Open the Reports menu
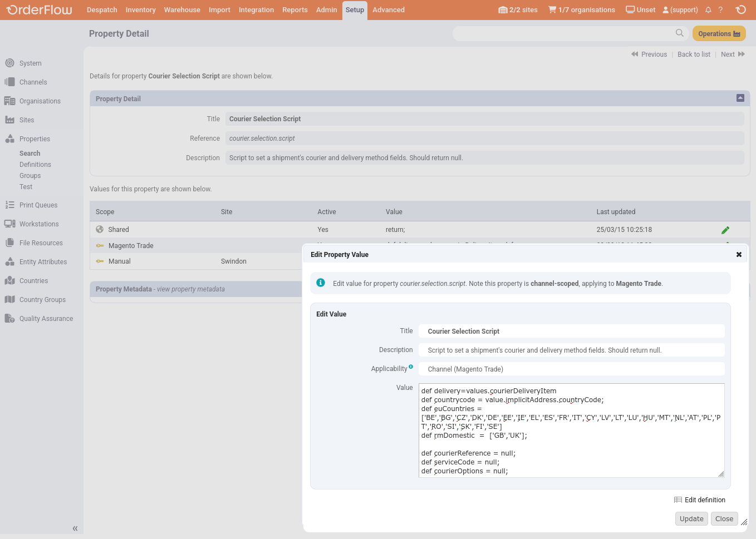The width and height of the screenshot is (756, 539). [x=294, y=10]
